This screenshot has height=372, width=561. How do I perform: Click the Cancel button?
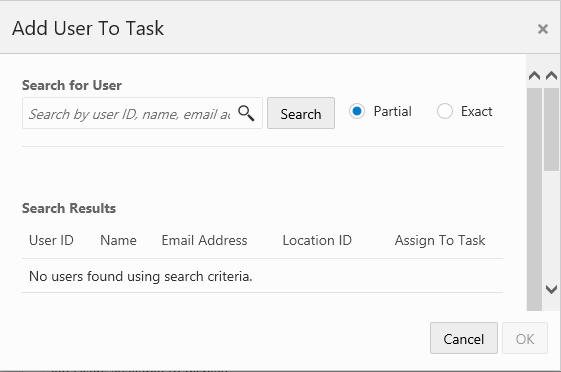[464, 338]
